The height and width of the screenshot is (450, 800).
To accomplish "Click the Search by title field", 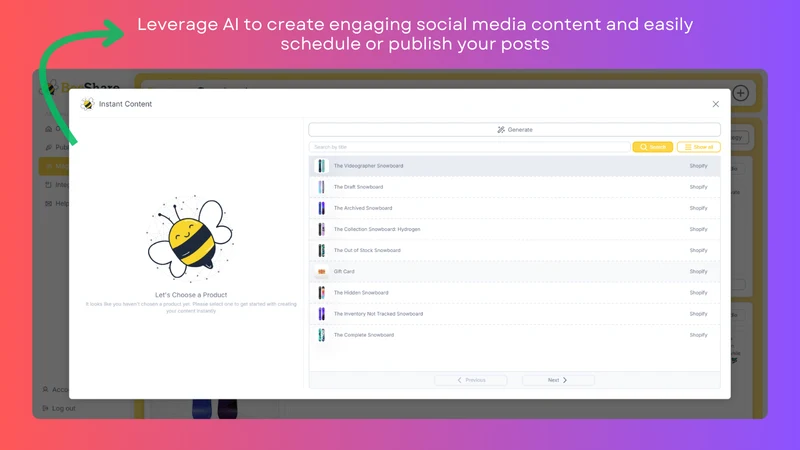I will click(469, 147).
